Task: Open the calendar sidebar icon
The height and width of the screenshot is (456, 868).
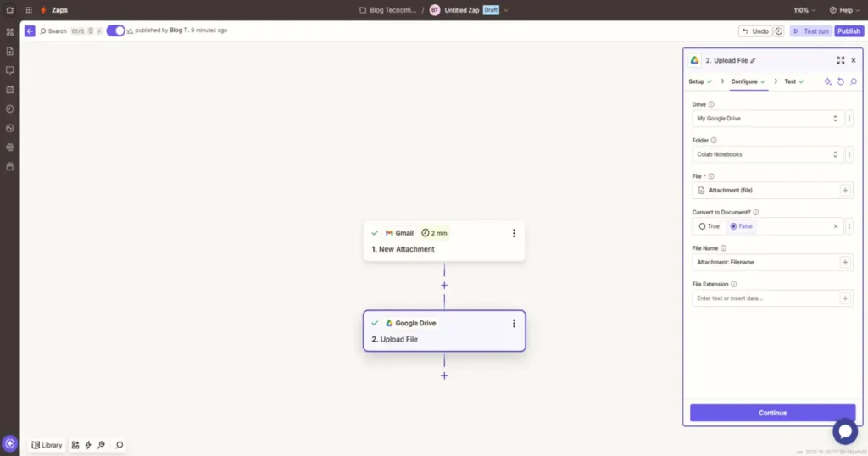Action: coord(10,90)
